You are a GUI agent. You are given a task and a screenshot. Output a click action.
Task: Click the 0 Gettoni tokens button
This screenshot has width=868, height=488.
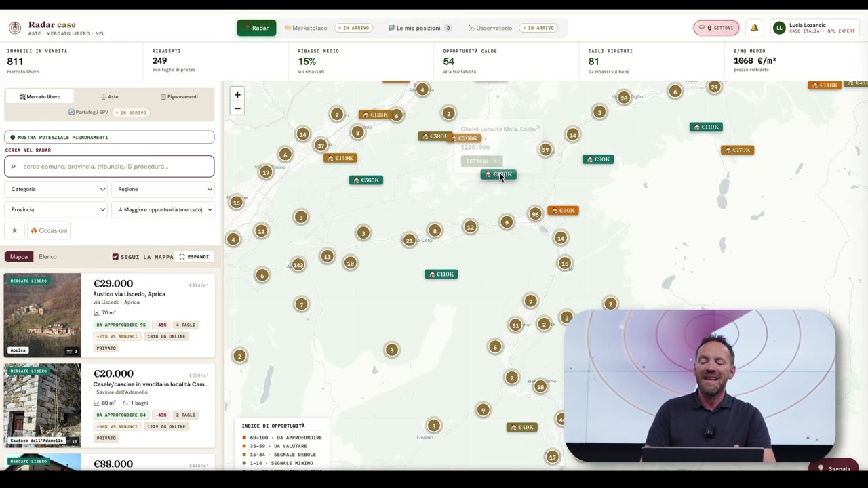716,28
